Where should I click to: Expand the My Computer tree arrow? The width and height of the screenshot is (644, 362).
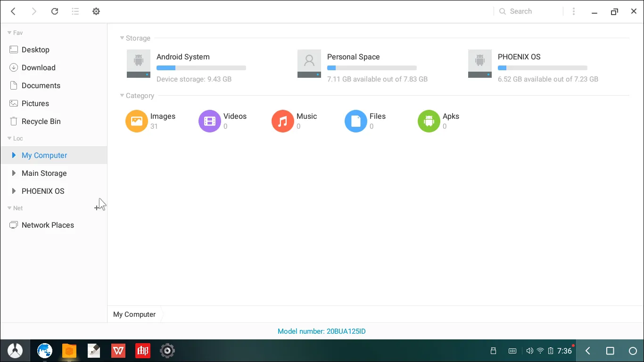[x=14, y=155]
